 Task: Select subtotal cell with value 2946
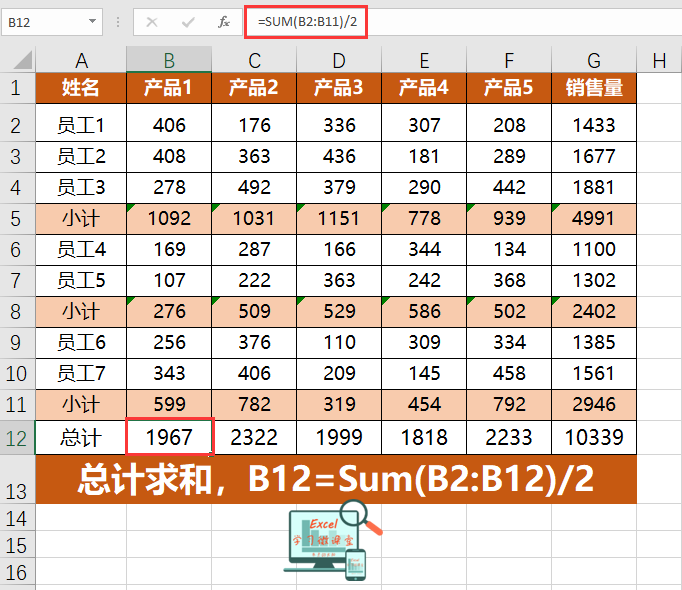point(594,405)
